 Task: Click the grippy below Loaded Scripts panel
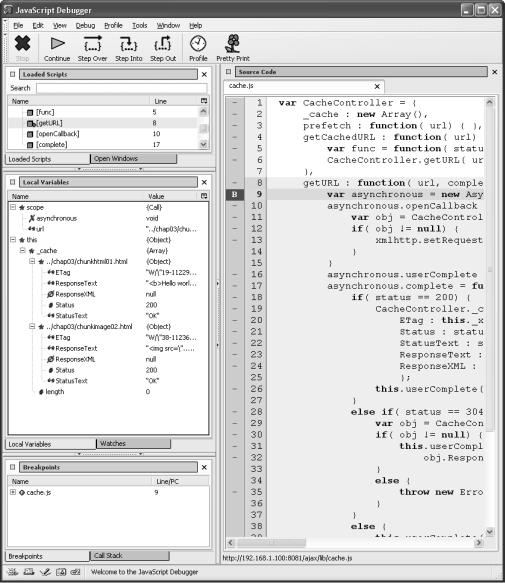click(x=110, y=169)
